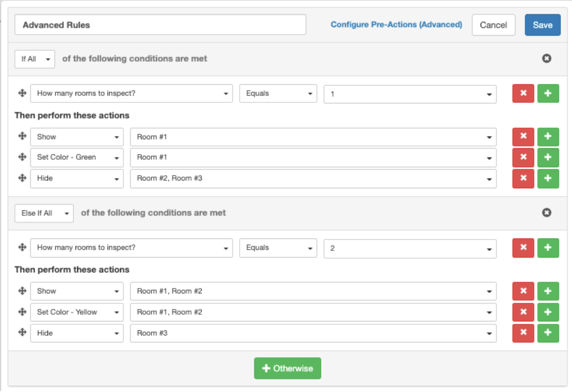
Task: Grab the move handle for 'Hide Room #3'
Action: (x=22, y=333)
